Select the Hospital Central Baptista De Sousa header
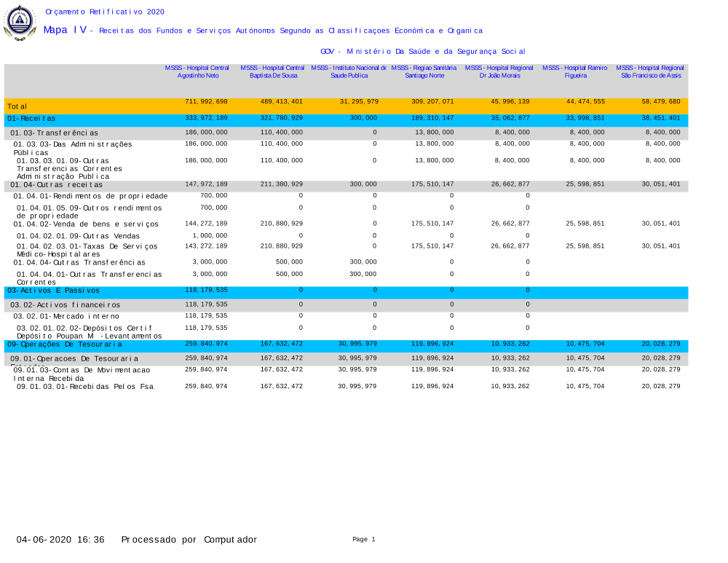 [272, 71]
